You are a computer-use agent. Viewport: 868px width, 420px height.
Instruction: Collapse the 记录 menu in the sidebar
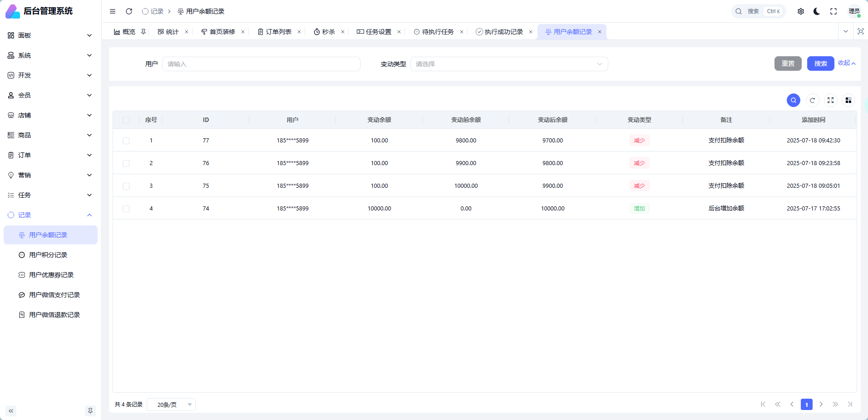(x=50, y=215)
